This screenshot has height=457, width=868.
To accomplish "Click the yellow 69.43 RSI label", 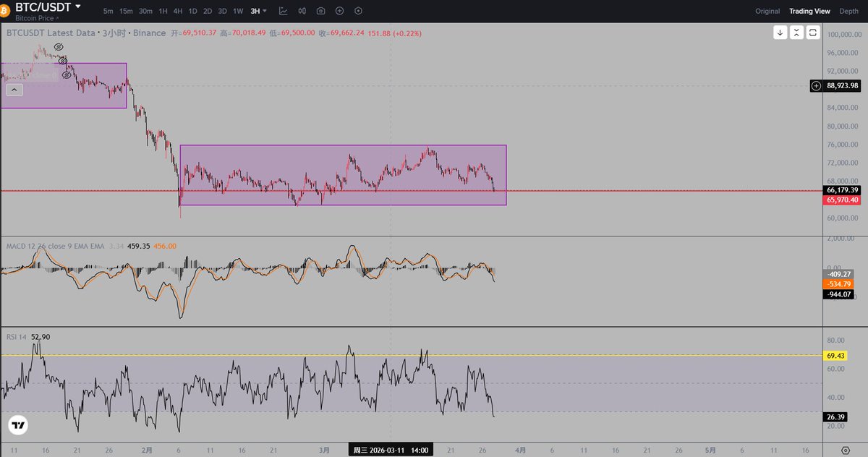I will tap(837, 356).
